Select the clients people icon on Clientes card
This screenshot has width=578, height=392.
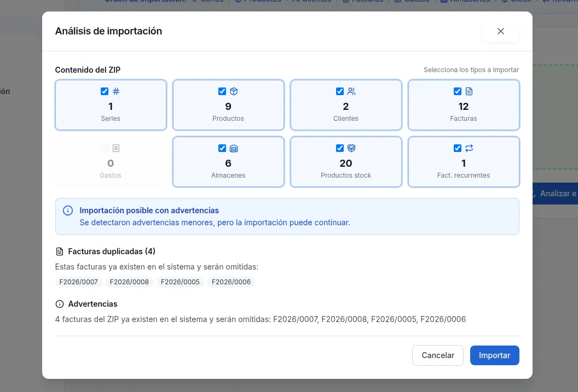(x=351, y=91)
